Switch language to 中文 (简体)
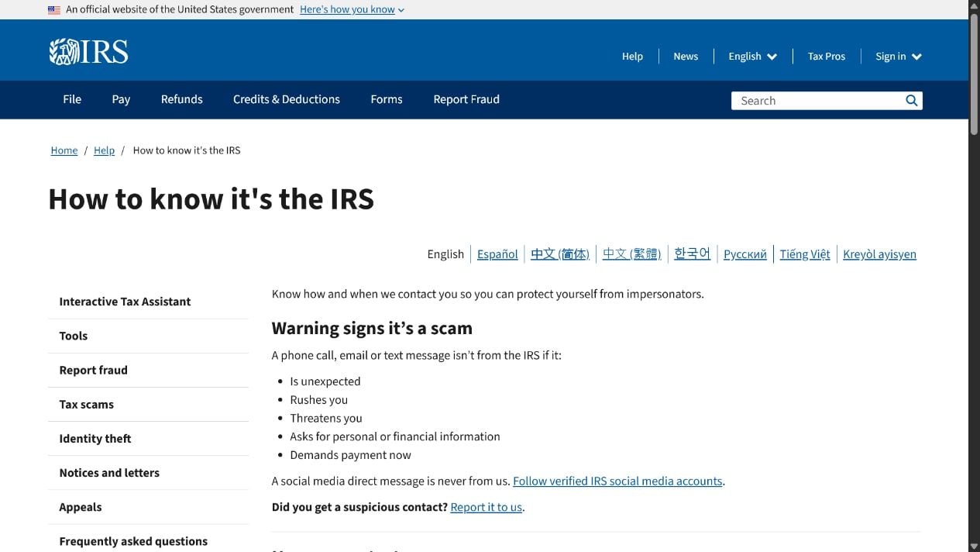 pyautogui.click(x=560, y=254)
